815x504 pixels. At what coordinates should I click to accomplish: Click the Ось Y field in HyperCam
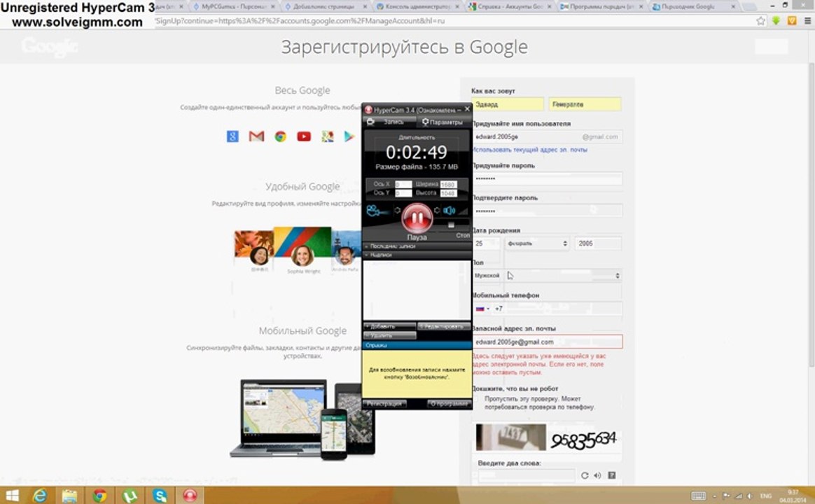tap(403, 193)
